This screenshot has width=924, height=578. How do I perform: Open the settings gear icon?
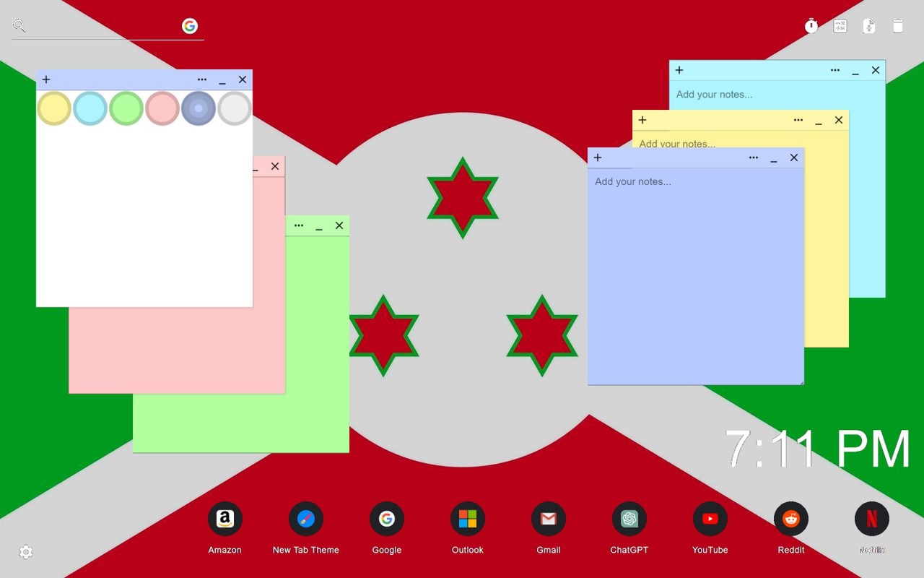click(26, 552)
